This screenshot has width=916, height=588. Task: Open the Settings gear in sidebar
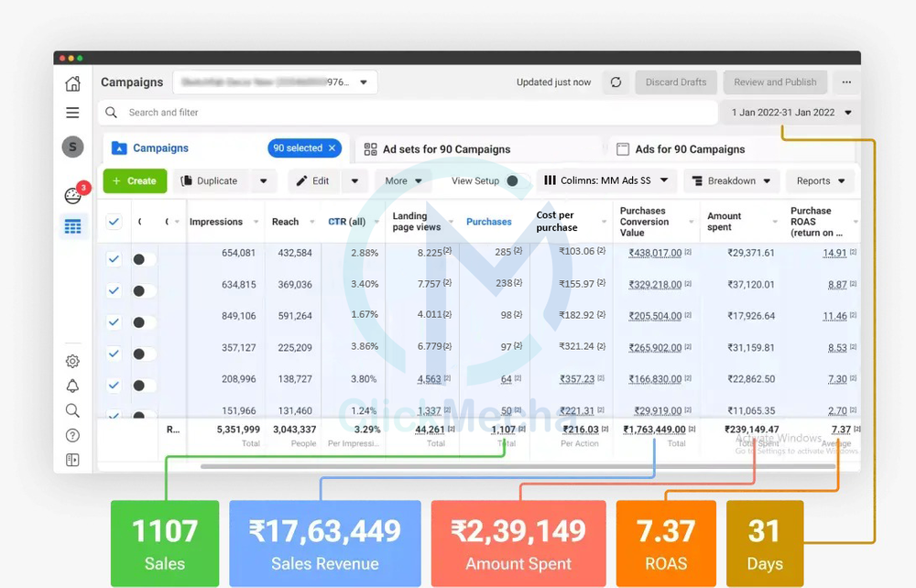(x=72, y=362)
